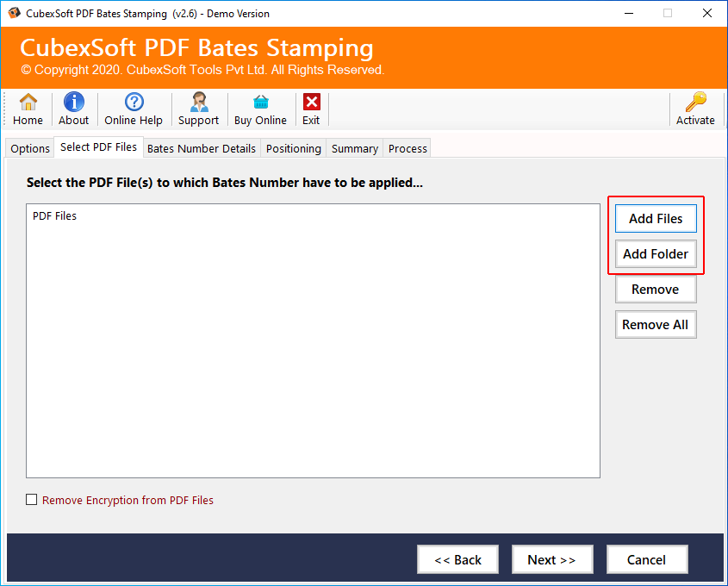Click the Remove All button
The height and width of the screenshot is (586, 728).
(656, 325)
